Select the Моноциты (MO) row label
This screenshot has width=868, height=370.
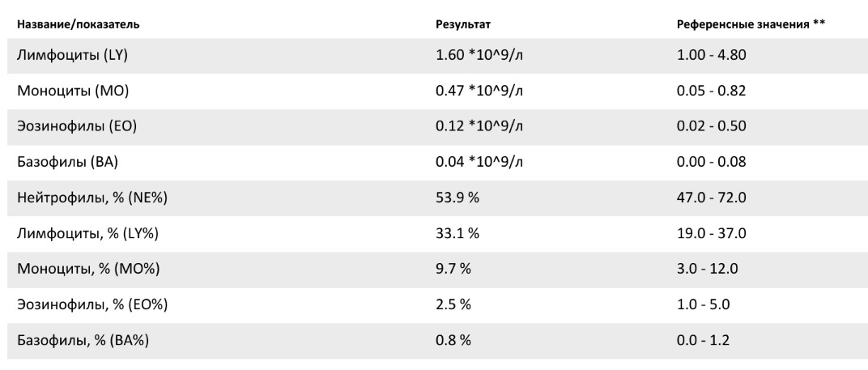[72, 91]
